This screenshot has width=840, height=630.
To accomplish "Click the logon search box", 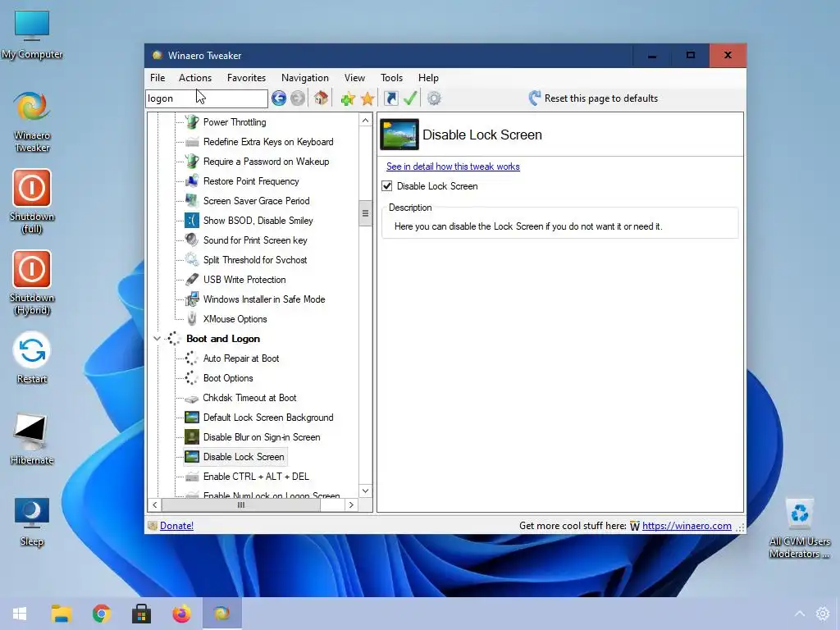I will [206, 98].
